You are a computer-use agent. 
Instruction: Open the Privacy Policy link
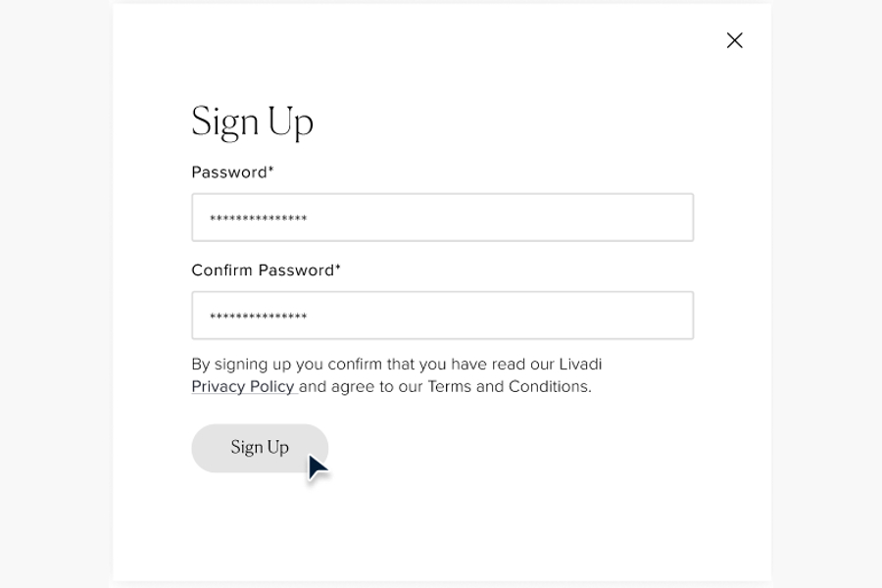click(x=243, y=386)
